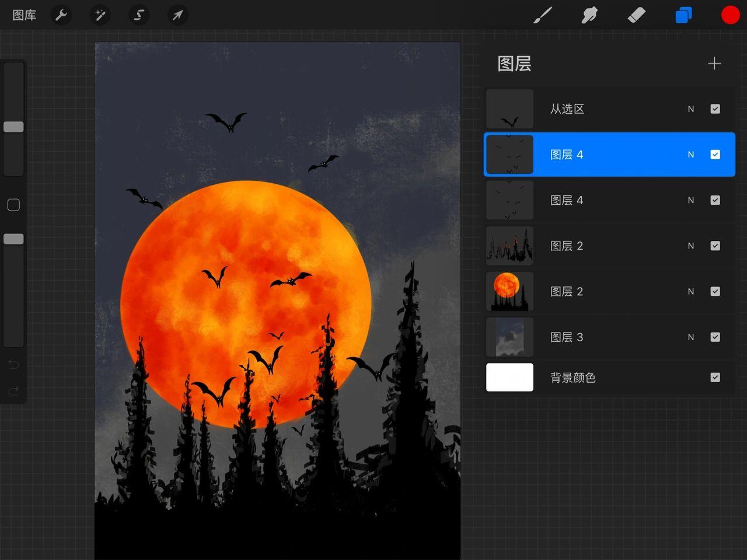Open blend mode N of 图层 2 moon layer
This screenshot has height=560, width=747.
(691, 291)
